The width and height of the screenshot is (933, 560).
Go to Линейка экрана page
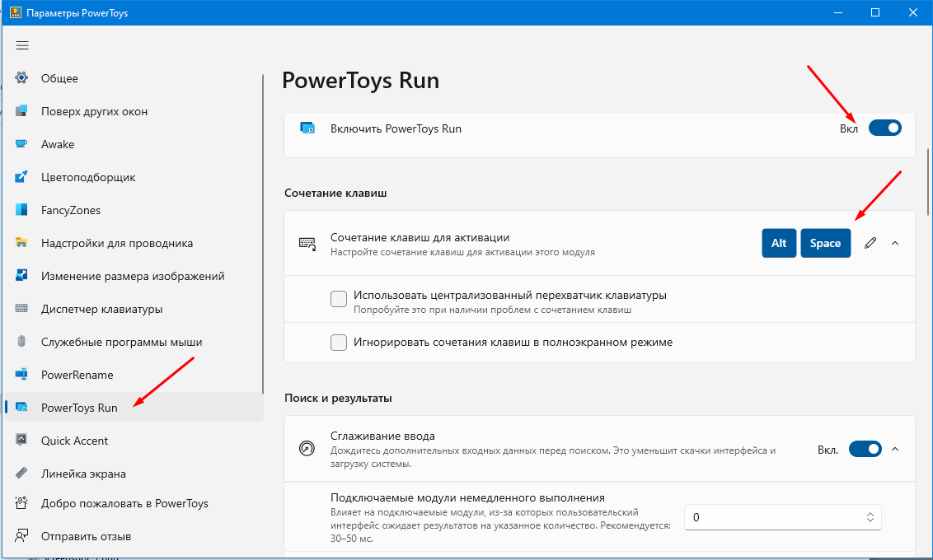[x=134, y=474]
